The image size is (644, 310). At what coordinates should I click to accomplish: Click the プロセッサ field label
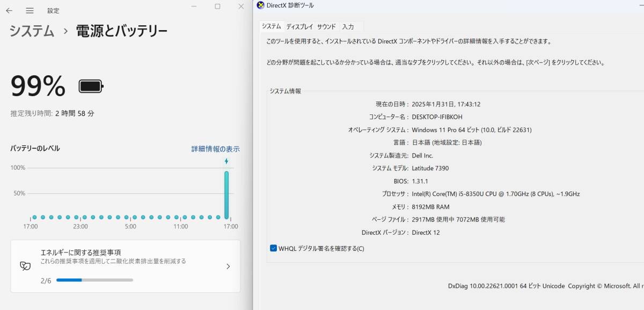pos(394,194)
